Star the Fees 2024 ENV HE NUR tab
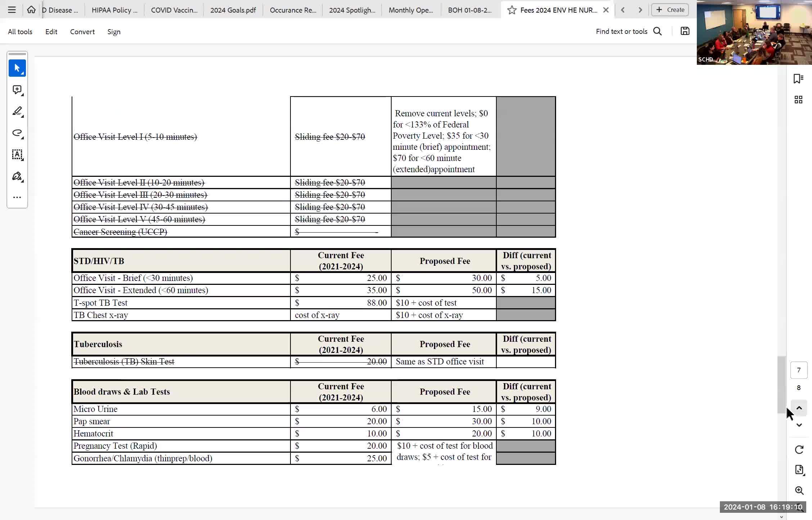The width and height of the screenshot is (812, 520). pyautogui.click(x=511, y=10)
